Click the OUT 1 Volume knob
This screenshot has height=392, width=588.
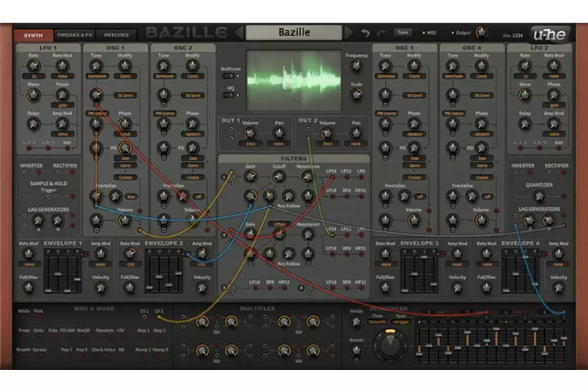tap(250, 133)
